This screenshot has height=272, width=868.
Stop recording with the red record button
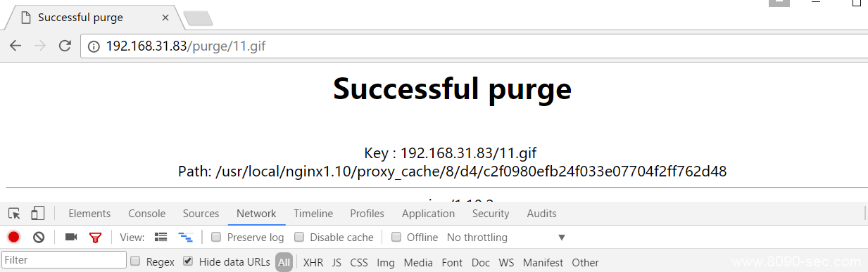(x=13, y=238)
